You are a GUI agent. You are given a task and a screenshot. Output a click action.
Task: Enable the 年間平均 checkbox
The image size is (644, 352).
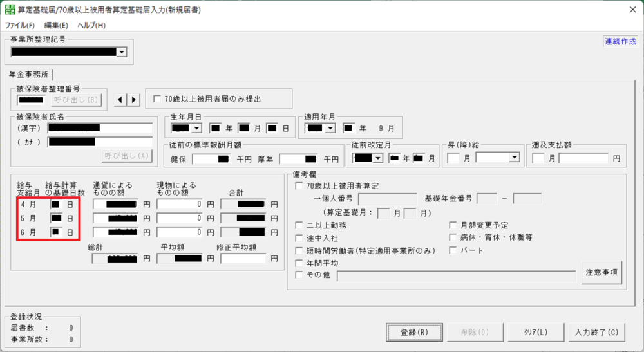tap(299, 263)
